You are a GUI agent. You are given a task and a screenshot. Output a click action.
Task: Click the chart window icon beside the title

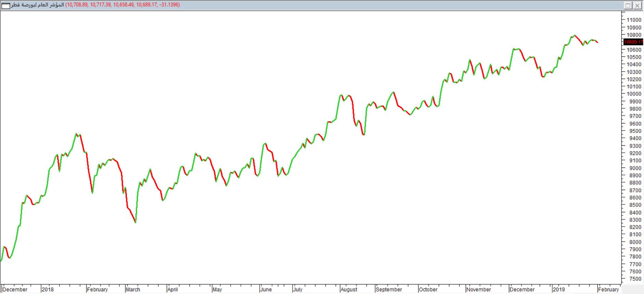pyautogui.click(x=6, y=5)
